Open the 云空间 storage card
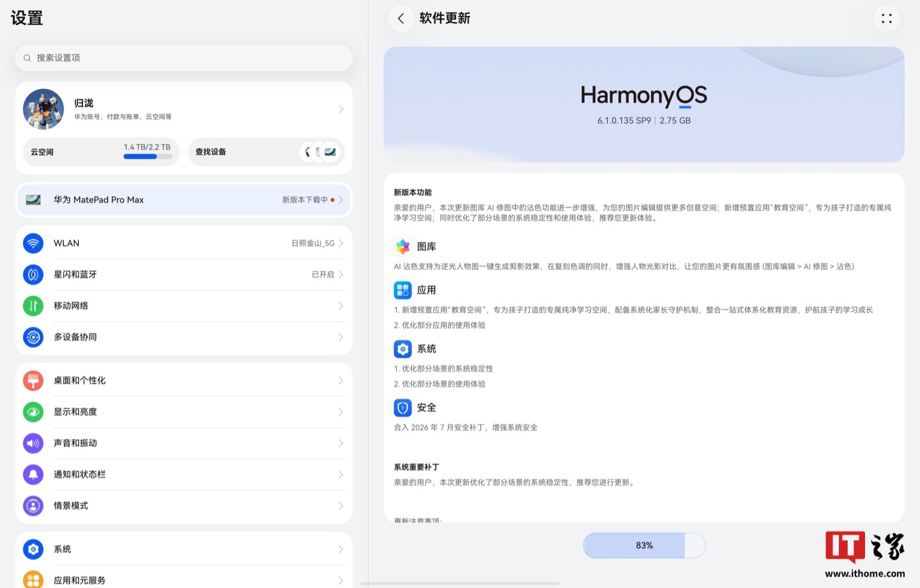The width and height of the screenshot is (920, 588). (102, 152)
